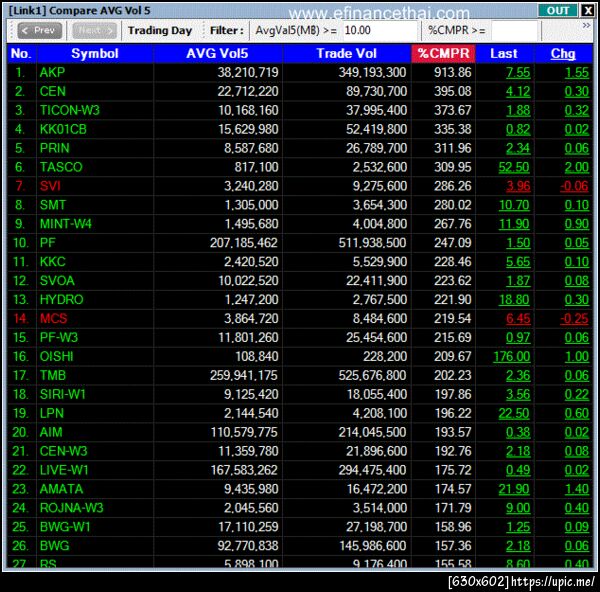Sort by the Symbol column header
The height and width of the screenshot is (592, 600).
tap(95, 54)
